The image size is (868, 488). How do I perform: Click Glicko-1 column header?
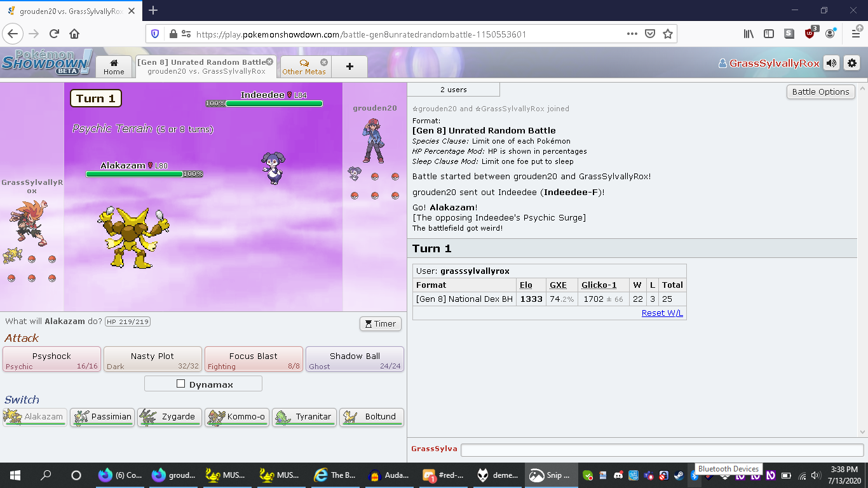[x=599, y=285]
